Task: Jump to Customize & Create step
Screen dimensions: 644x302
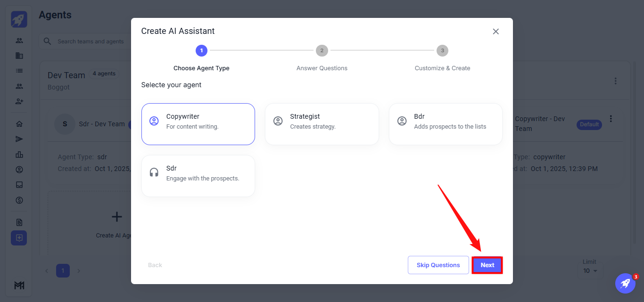Action: pyautogui.click(x=442, y=51)
